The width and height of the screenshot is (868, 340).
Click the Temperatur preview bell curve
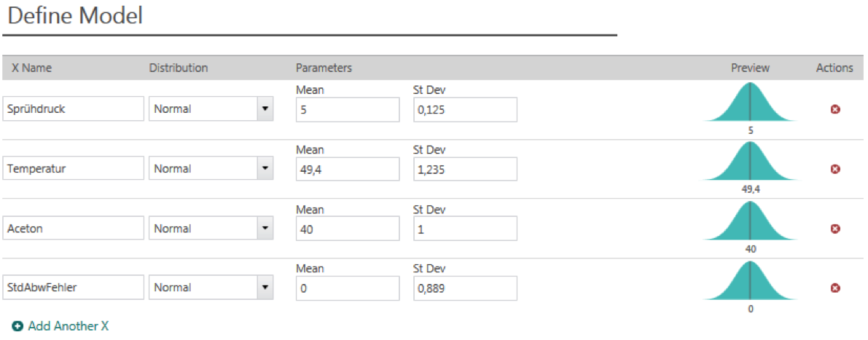tap(750, 161)
